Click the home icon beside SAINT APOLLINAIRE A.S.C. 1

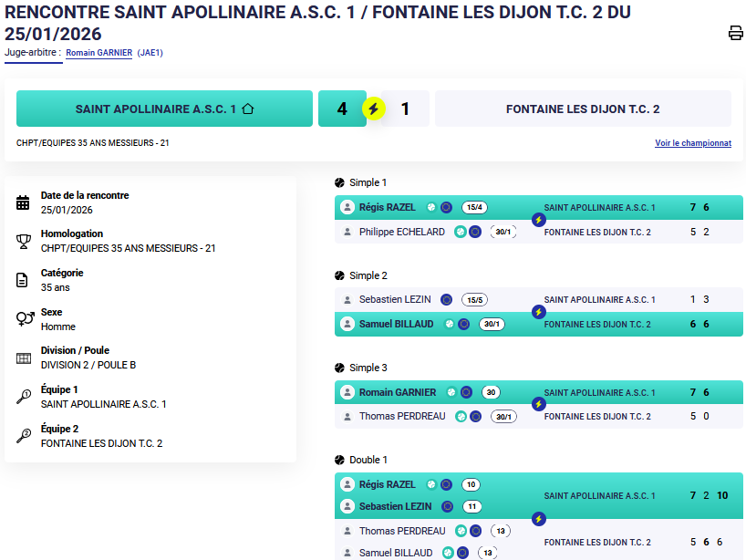click(x=248, y=109)
